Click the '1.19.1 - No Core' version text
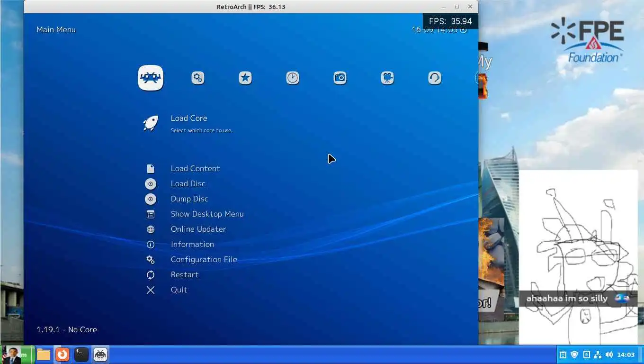 pos(67,329)
